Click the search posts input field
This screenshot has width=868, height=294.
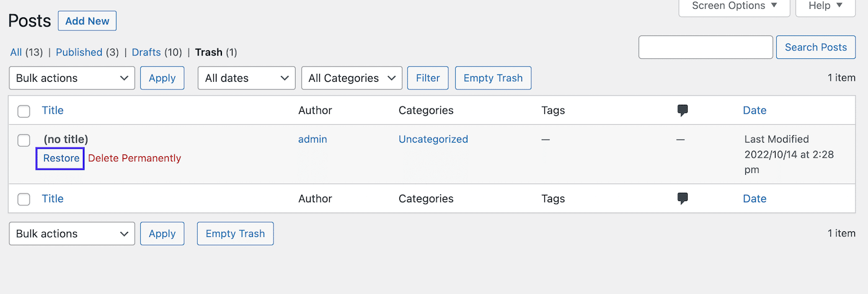click(x=706, y=47)
